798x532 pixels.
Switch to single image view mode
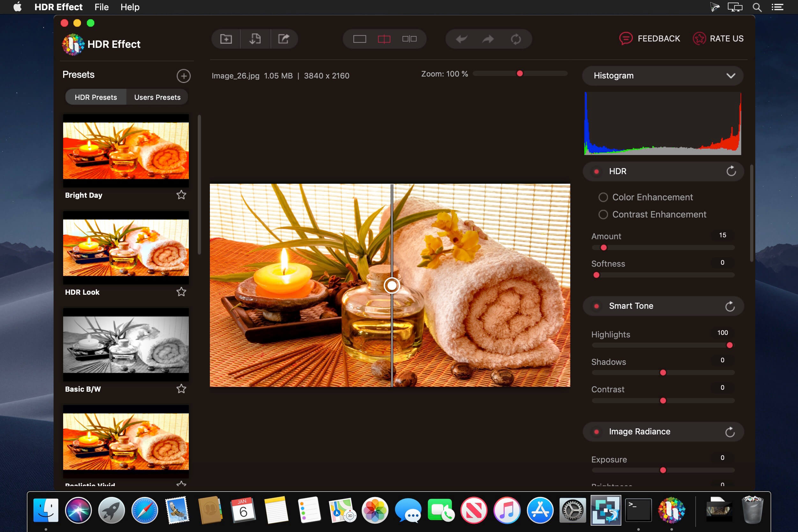359,39
